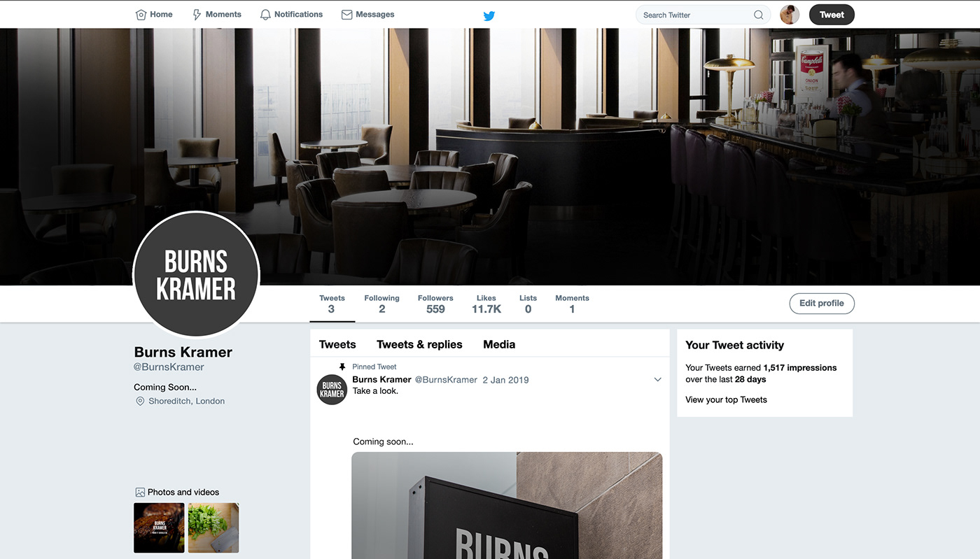Screen dimensions: 980x559
Task: Click the Home house icon
Action: (x=141, y=15)
